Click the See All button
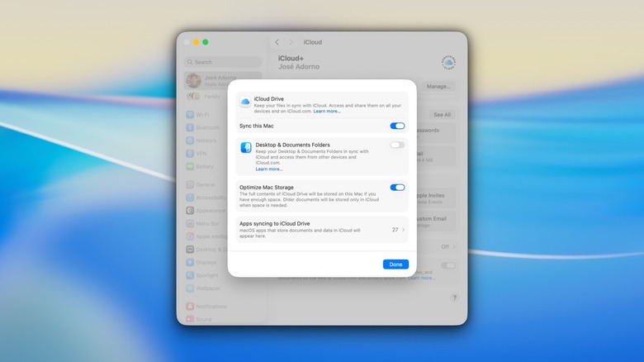 coord(442,115)
